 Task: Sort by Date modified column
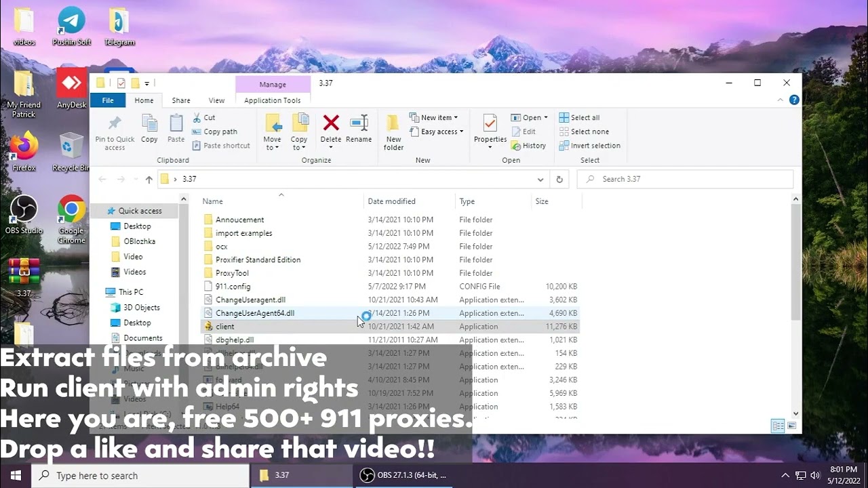pos(410,201)
